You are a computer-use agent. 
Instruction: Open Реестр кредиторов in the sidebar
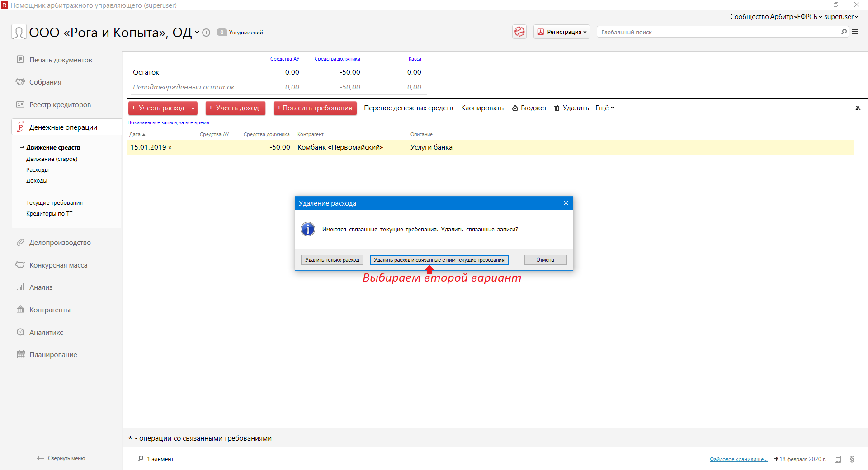coord(60,105)
